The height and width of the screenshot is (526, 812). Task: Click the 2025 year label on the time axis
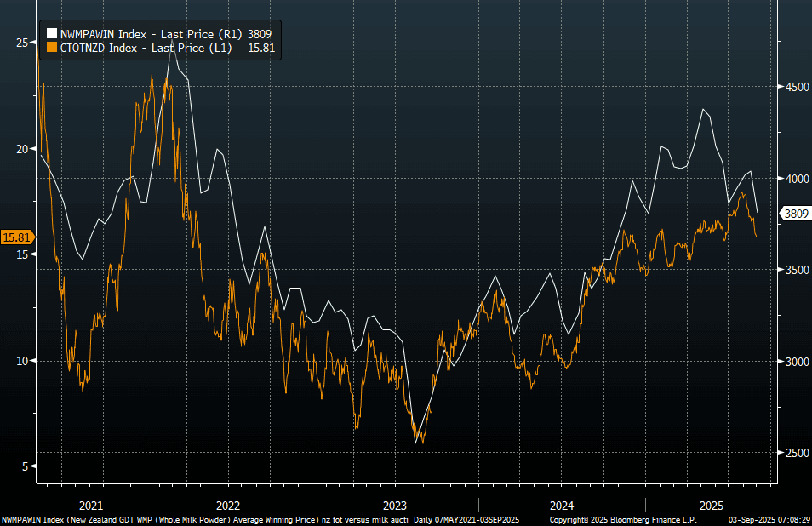pyautogui.click(x=711, y=506)
